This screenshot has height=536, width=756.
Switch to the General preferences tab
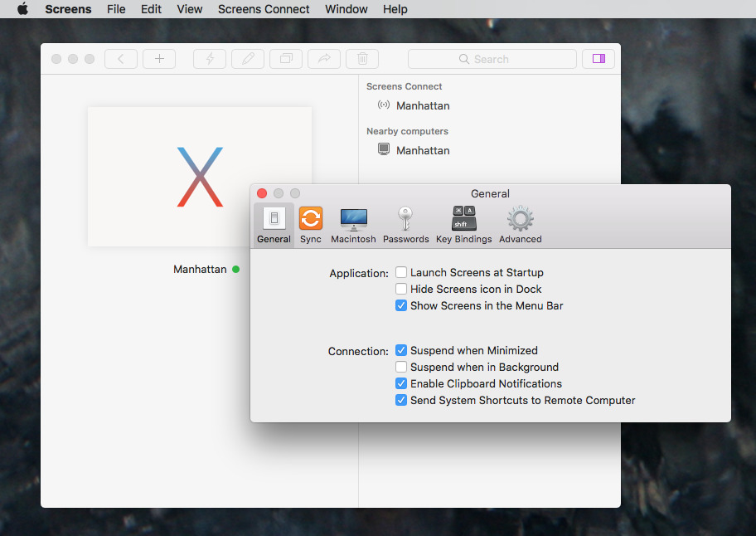coord(274,226)
